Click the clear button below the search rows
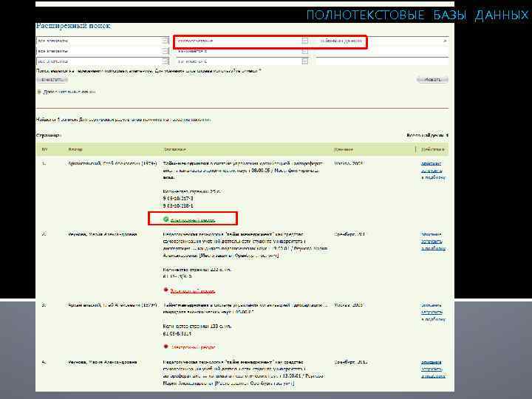Image resolution: width=532 pixels, height=399 pixels. 52,80
